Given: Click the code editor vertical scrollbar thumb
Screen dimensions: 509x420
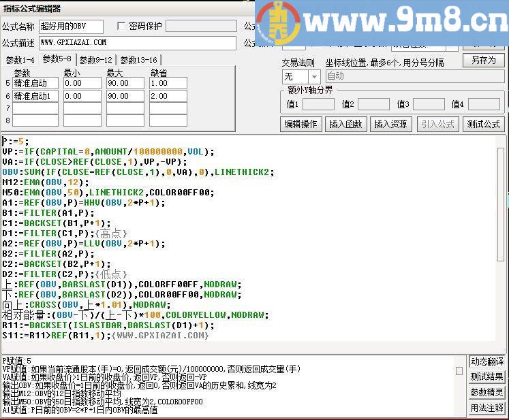Looking at the screenshot, I should (x=500, y=204).
